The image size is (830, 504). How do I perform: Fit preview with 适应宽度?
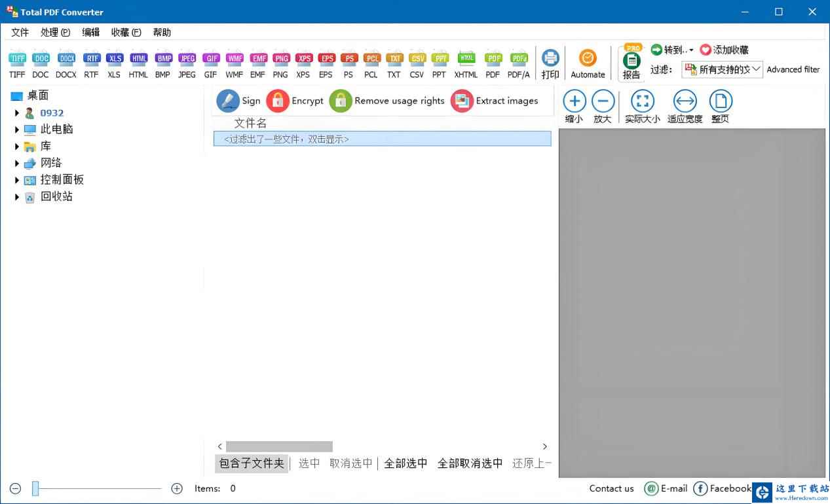[x=685, y=107]
